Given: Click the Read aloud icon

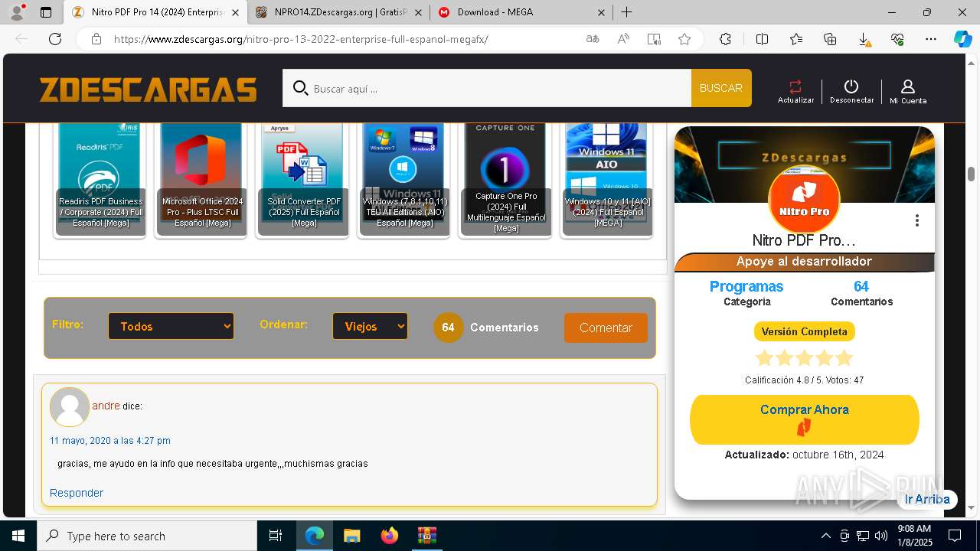Looking at the screenshot, I should point(623,39).
